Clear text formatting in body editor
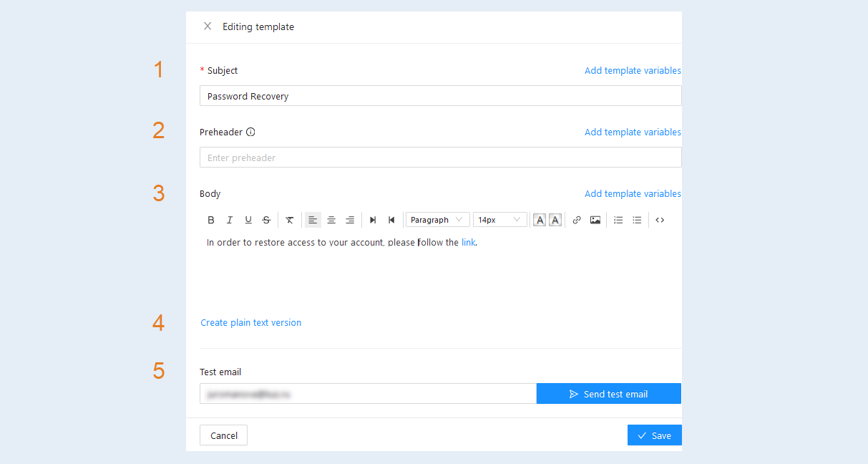Screen dimensions: 868x464 click(x=289, y=220)
